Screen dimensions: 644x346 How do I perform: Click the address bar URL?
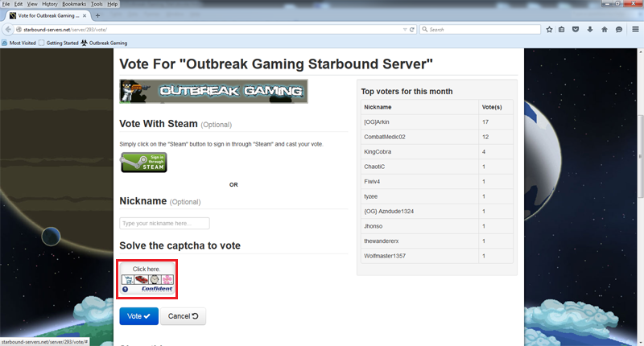tap(65, 30)
